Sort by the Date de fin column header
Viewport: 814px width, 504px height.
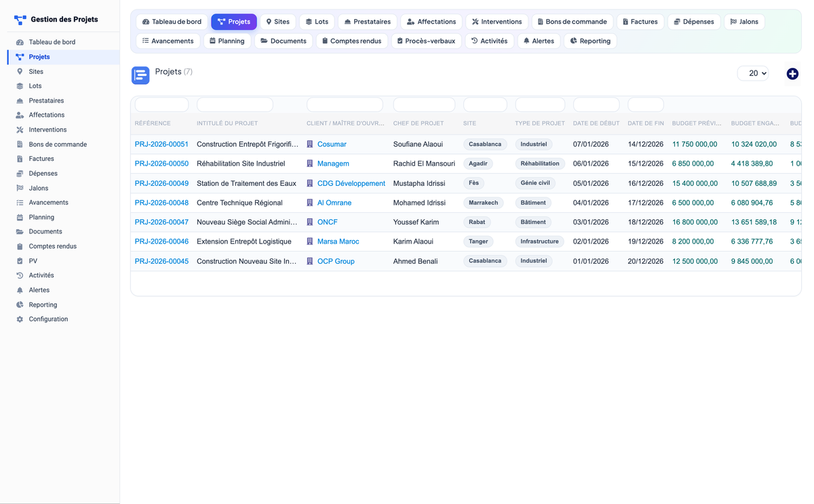[646, 123]
